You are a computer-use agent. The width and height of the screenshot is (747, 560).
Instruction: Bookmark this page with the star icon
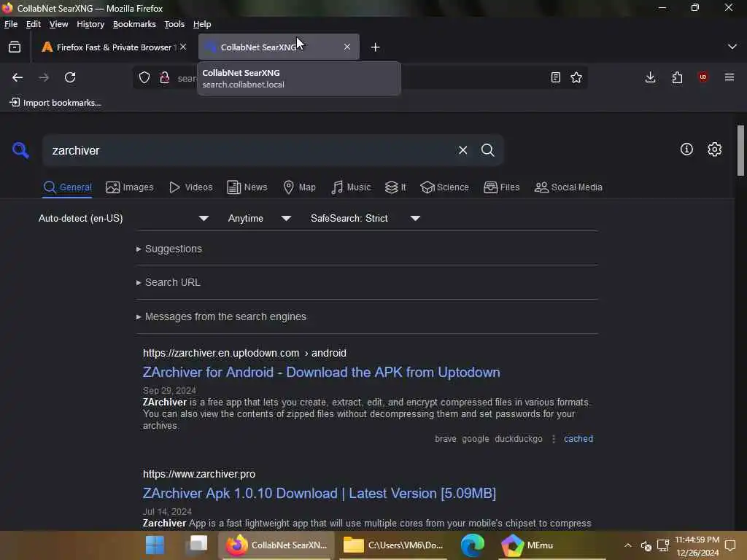(576, 77)
